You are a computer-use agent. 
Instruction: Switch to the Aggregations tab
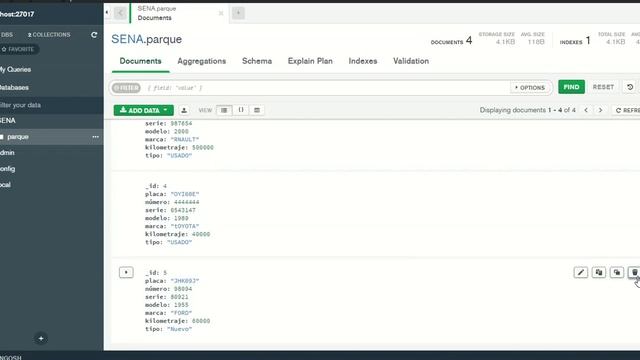tap(202, 61)
